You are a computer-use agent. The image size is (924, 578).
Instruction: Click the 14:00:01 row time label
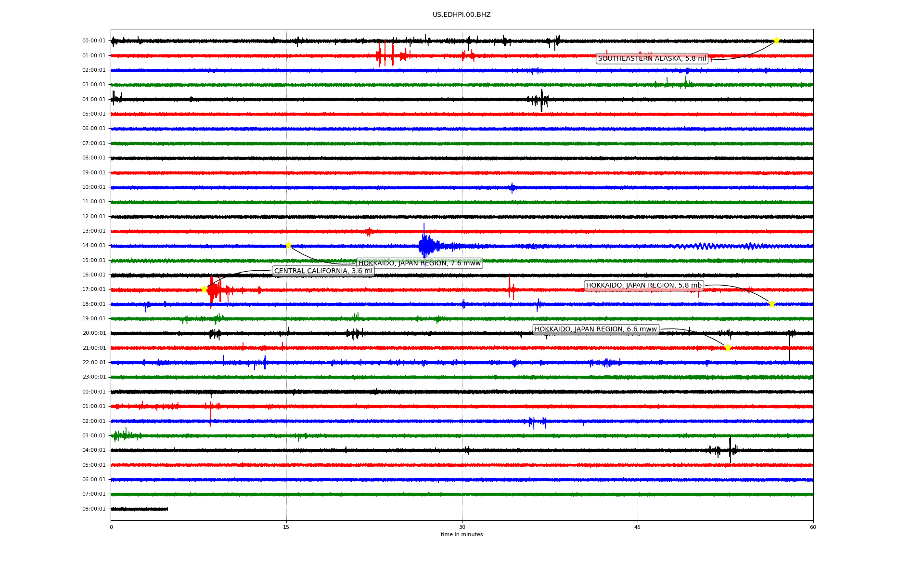tap(94, 246)
